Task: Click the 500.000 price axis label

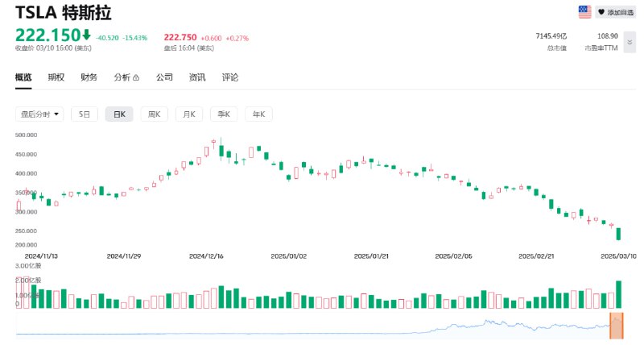Action: [27, 135]
